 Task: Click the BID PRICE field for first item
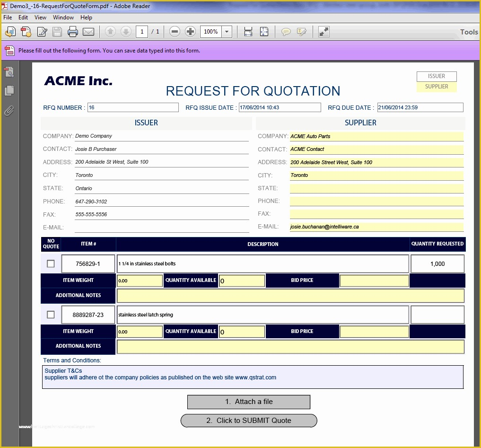tap(374, 281)
